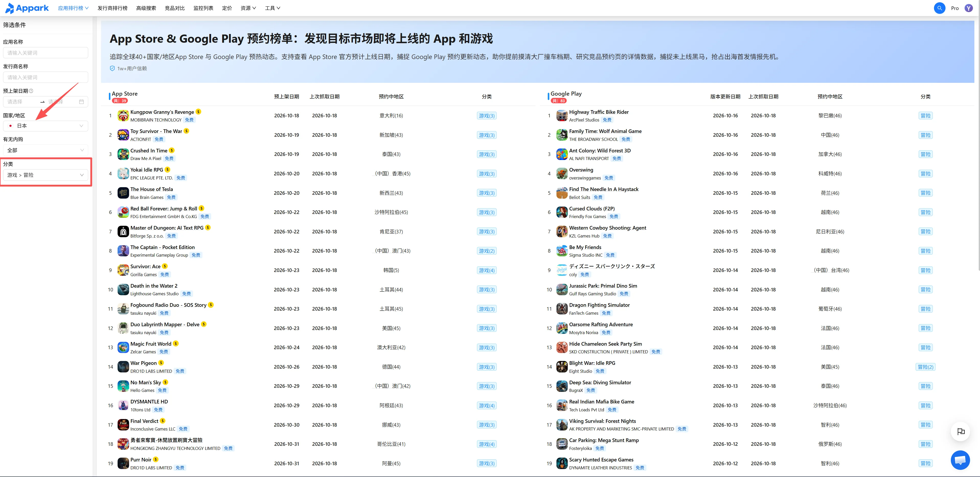Click the Highway Traffic Bike Rider icon
This screenshot has height=477, width=980.
coord(562,116)
